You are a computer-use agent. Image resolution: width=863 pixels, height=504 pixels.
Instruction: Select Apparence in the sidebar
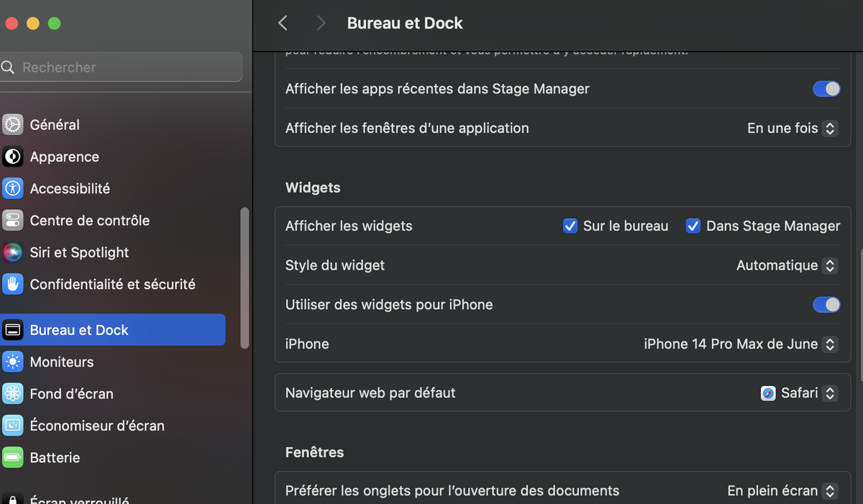(x=113, y=157)
